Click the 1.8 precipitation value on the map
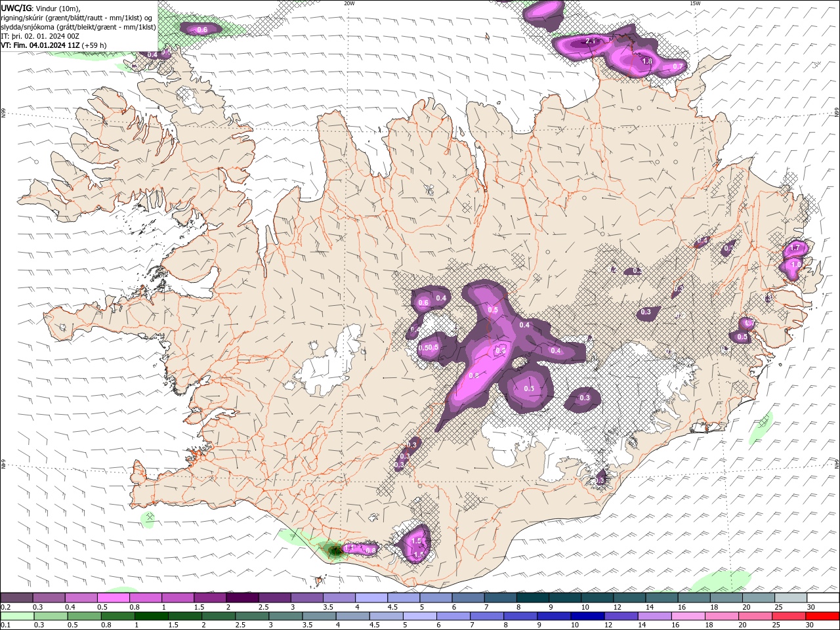This screenshot has height=630, width=840. (x=646, y=61)
